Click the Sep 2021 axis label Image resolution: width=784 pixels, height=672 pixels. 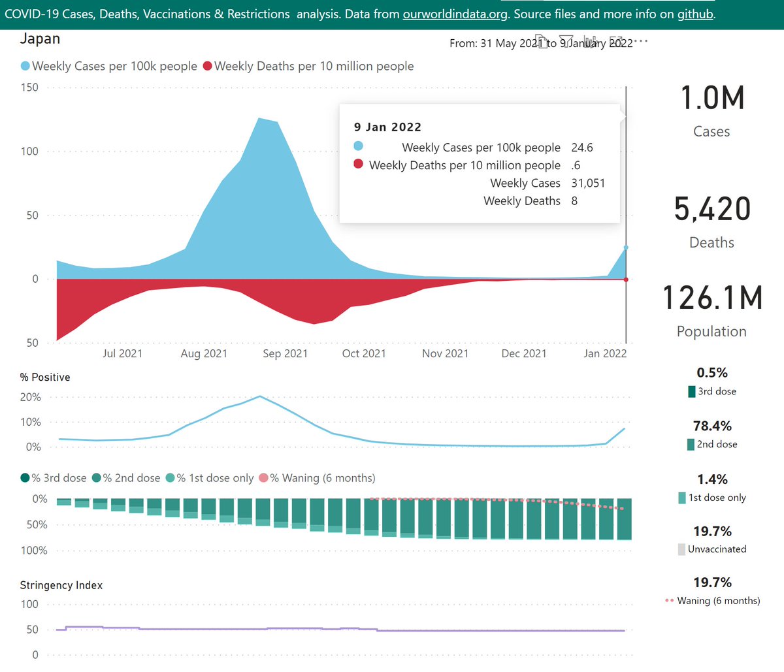[x=285, y=353]
